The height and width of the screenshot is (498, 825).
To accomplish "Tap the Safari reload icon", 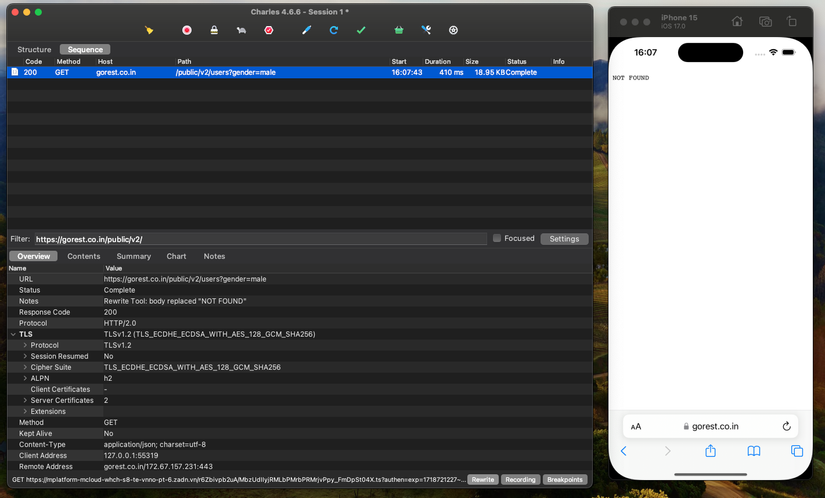I will pos(786,426).
